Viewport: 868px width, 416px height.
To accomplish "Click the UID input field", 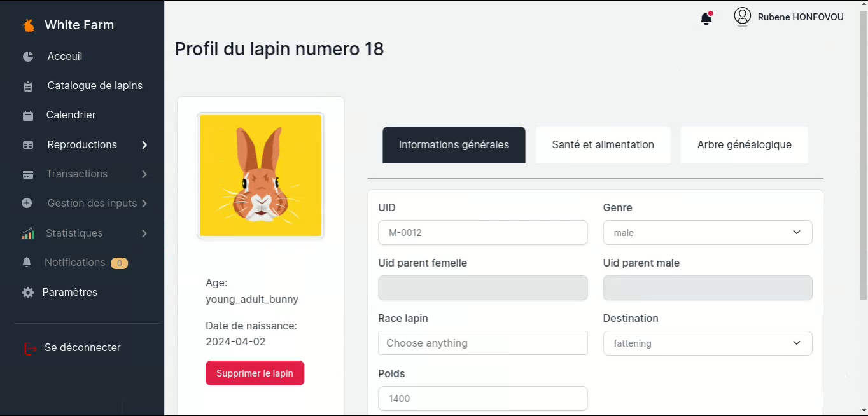I will (x=482, y=233).
